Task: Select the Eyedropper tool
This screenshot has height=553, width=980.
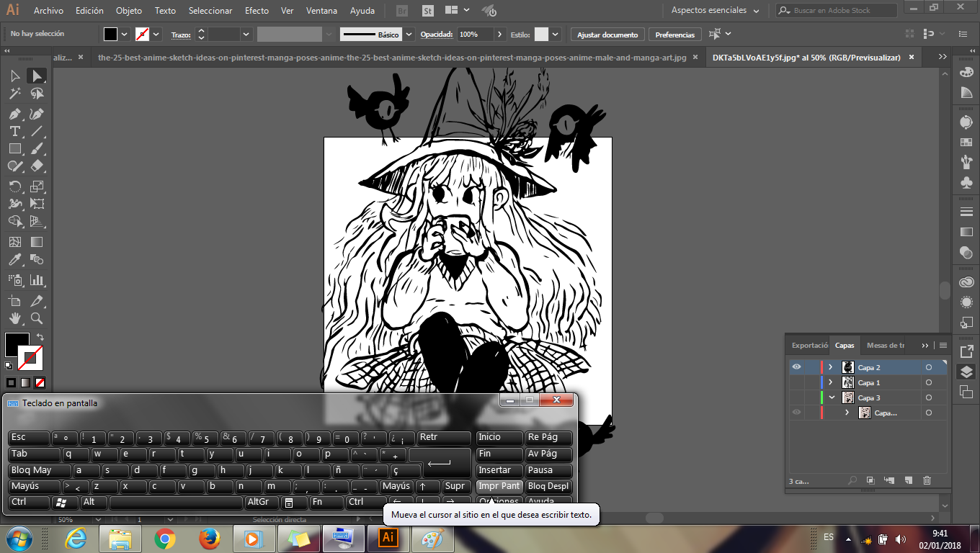Action: click(x=14, y=259)
